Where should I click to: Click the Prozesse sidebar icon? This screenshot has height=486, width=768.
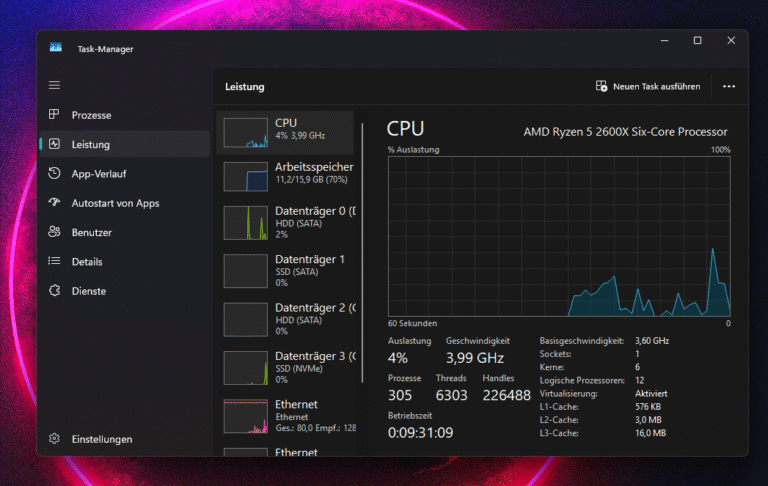54,115
